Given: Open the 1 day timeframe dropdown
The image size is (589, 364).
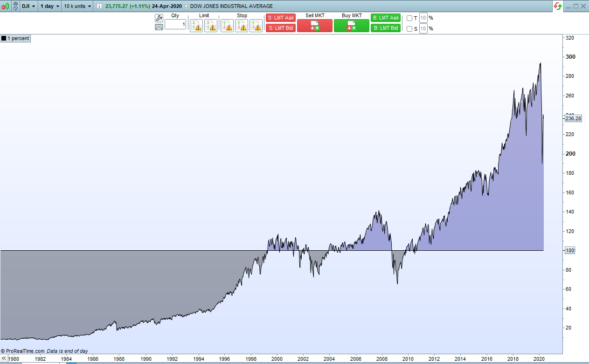Looking at the screenshot, I should coord(50,6).
